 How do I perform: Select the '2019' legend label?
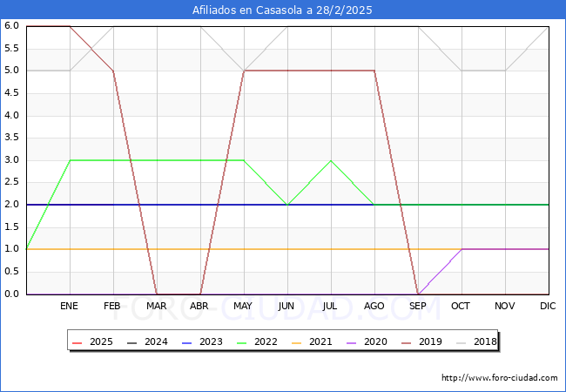tap(430, 341)
